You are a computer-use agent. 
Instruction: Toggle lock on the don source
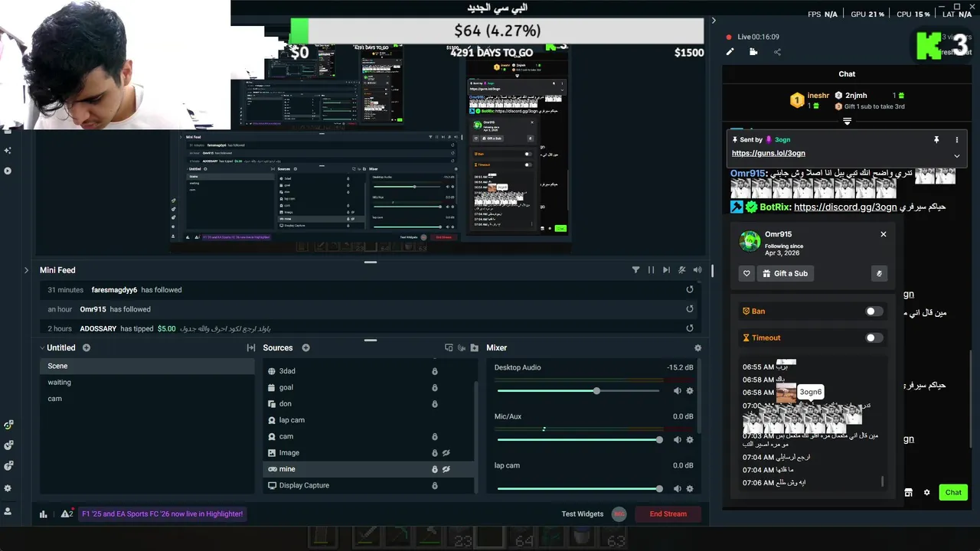point(435,404)
